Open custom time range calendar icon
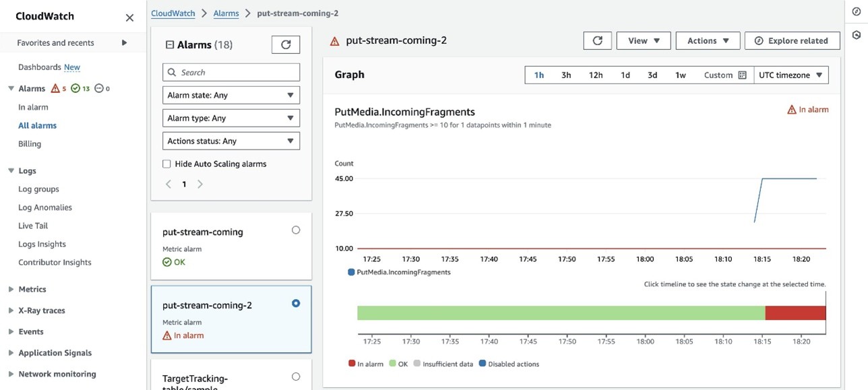This screenshot has width=868, height=390. click(742, 75)
